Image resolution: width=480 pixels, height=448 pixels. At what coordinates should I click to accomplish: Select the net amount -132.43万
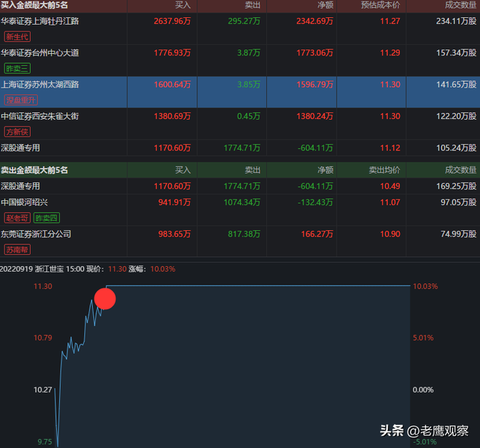tap(315, 202)
